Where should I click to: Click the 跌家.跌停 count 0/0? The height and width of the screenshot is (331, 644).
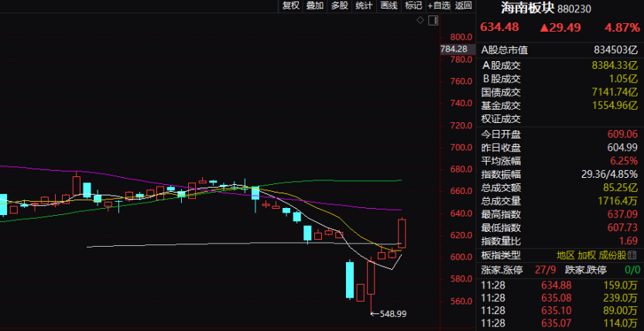632,269
